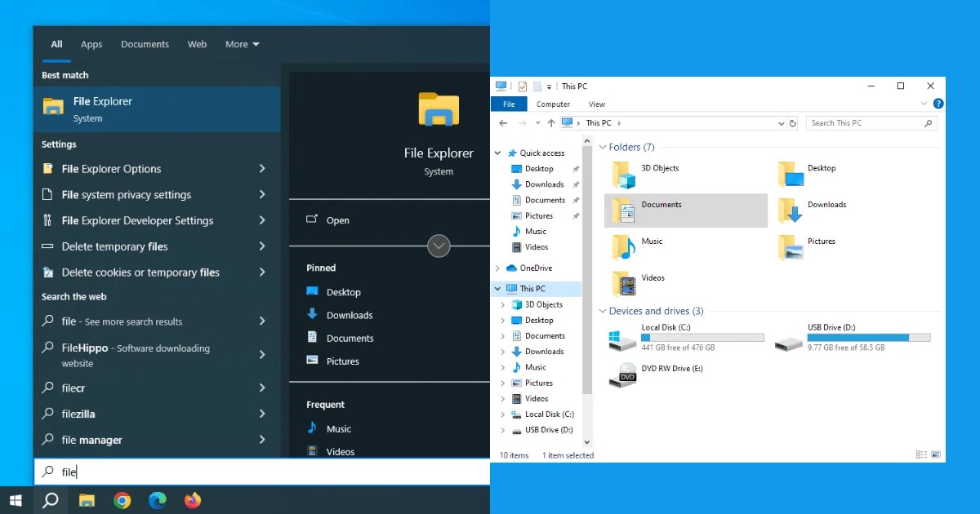Open the More filter dropdown in search
This screenshot has width=980, height=514.
[243, 44]
